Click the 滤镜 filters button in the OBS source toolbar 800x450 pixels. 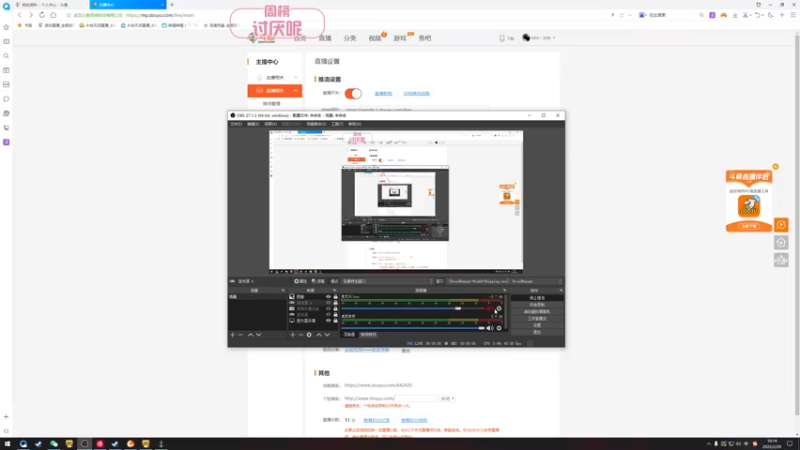coord(318,281)
